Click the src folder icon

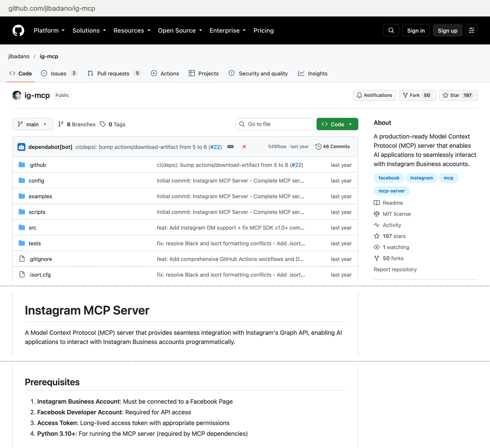[22, 227]
